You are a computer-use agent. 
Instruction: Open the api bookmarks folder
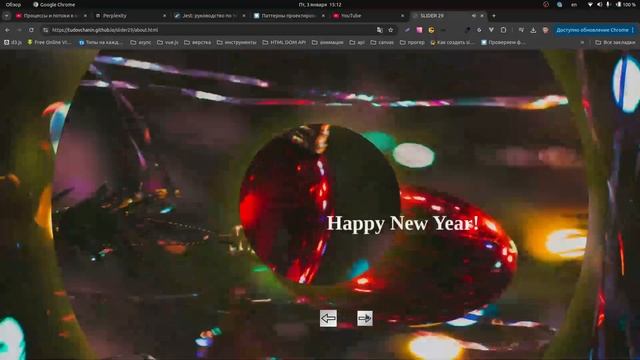[357, 42]
